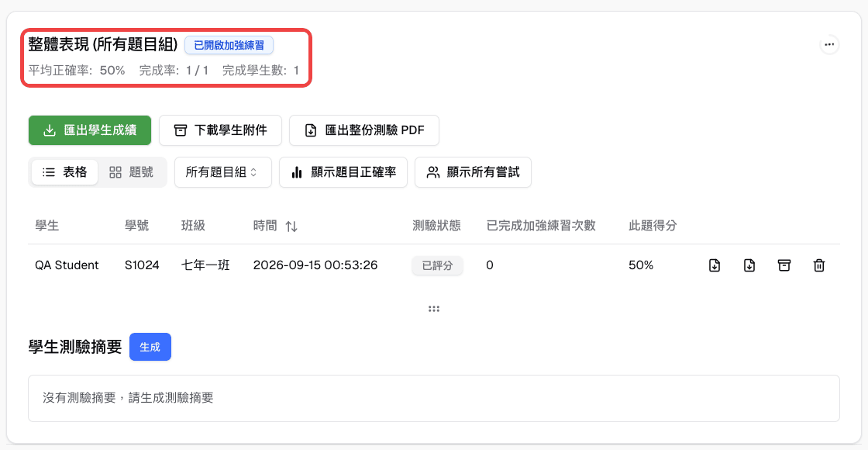The image size is (868, 450).
Task: Click the 顯示題目正確率 button
Action: point(343,172)
